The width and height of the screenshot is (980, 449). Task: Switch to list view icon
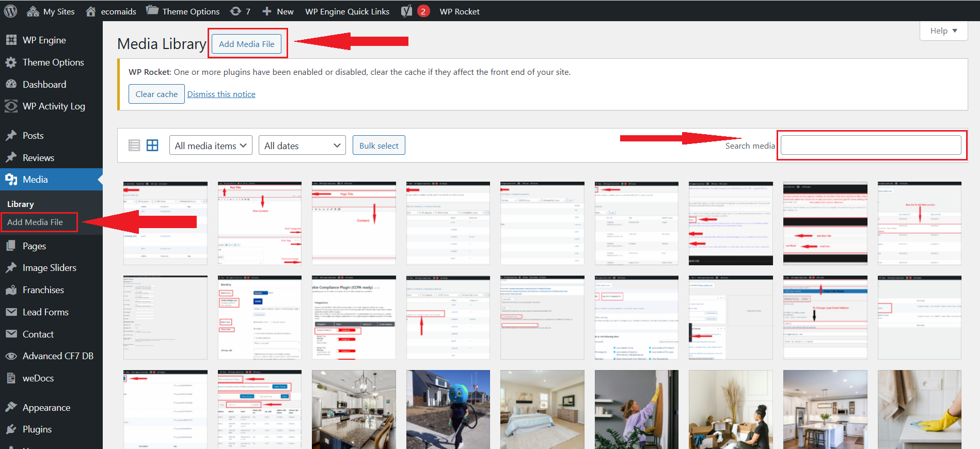pos(134,146)
